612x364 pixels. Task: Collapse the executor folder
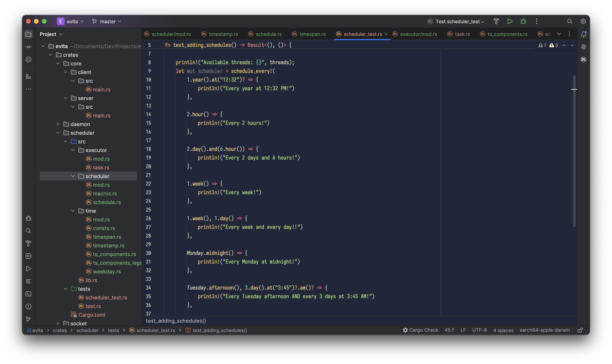[x=73, y=150]
